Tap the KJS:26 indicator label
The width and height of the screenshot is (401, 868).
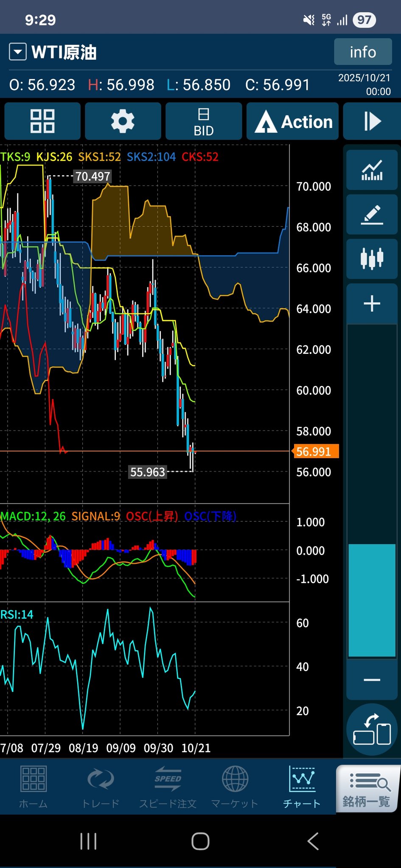54,157
